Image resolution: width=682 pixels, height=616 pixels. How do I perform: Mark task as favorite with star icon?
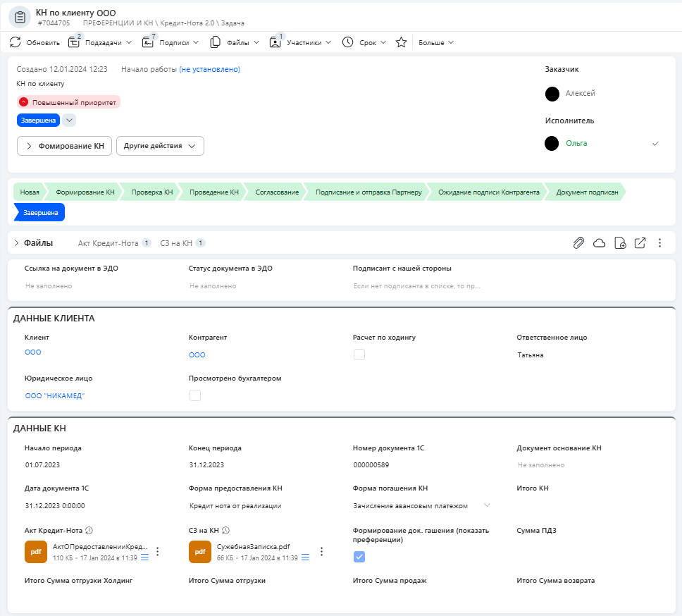pos(401,42)
